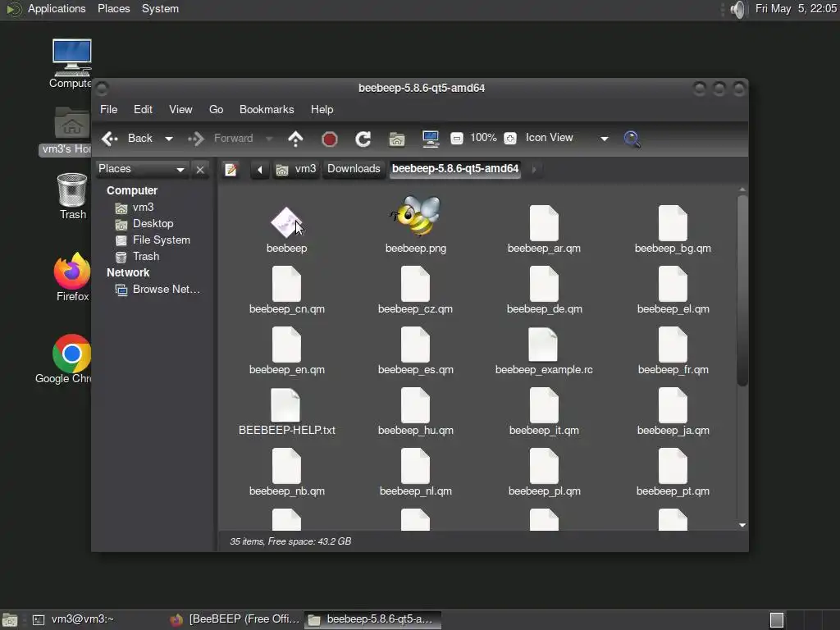Select the beebeep_bg.qm file
This screenshot has height=630, width=840.
(673, 230)
